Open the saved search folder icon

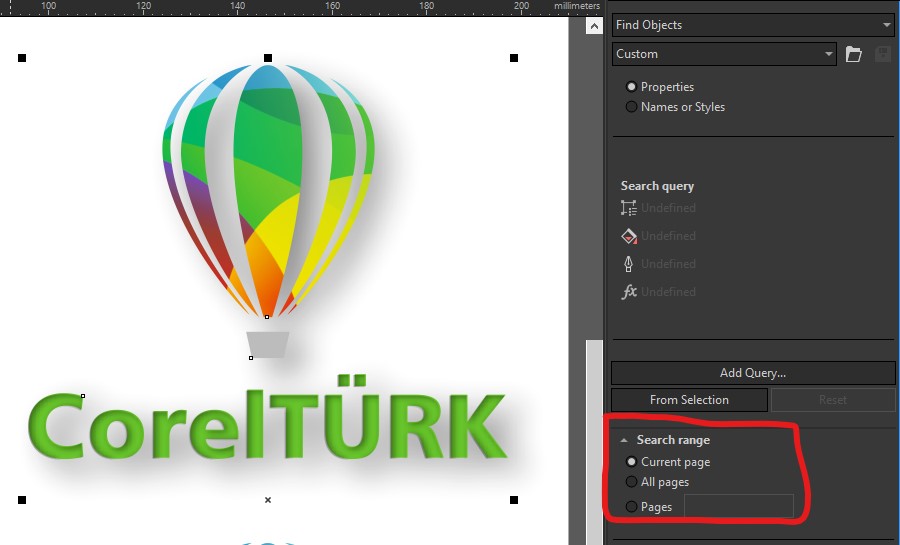click(854, 54)
